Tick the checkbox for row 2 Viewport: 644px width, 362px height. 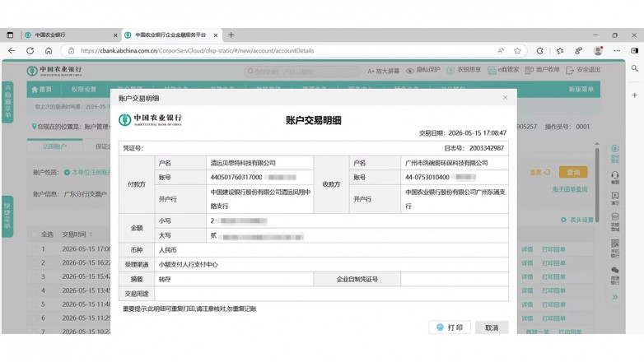[x=35, y=262]
